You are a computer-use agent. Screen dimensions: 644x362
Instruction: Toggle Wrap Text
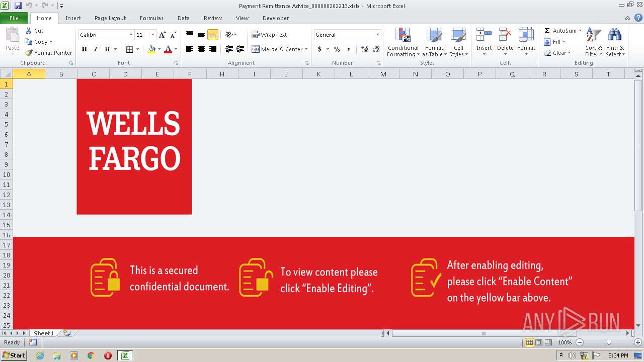point(269,35)
